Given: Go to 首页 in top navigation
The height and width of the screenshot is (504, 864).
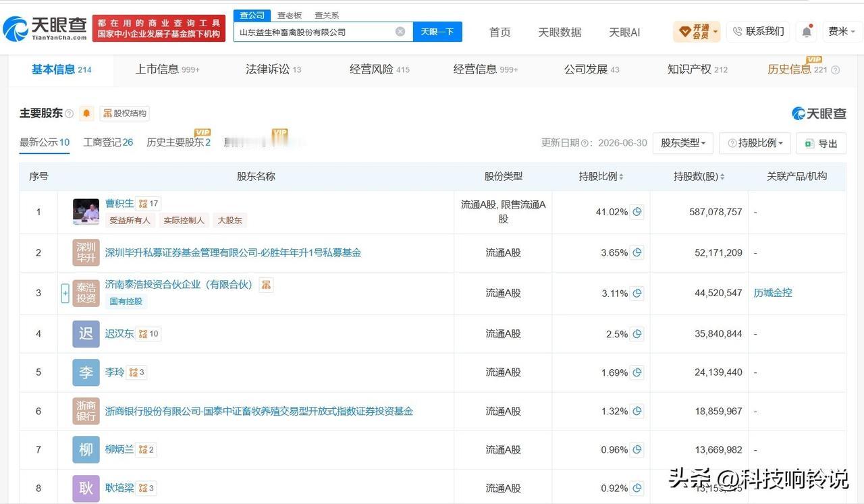Looking at the screenshot, I should pos(500,32).
